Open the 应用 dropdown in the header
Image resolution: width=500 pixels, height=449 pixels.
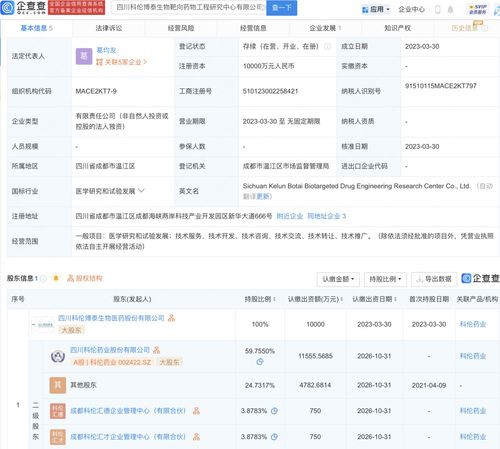pos(376,9)
